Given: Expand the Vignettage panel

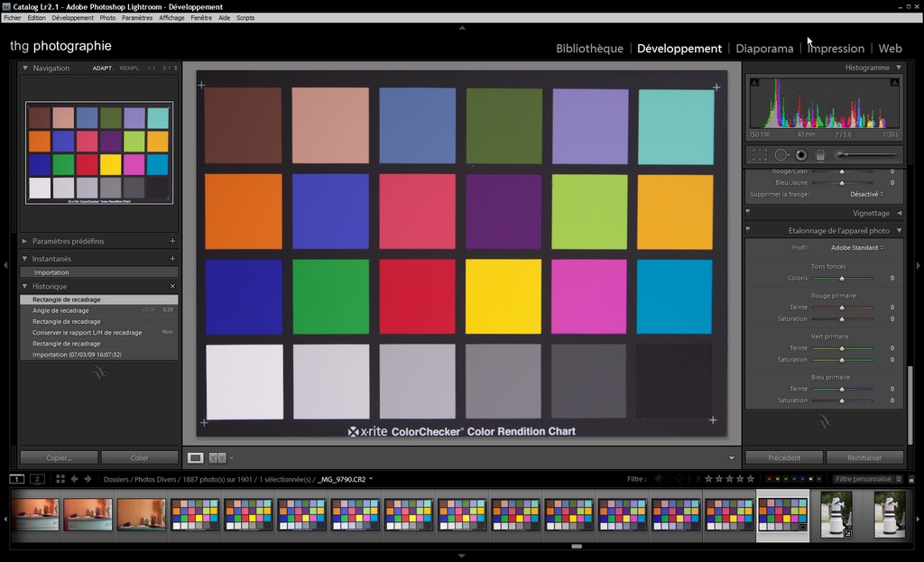Looking at the screenshot, I should tap(900, 213).
